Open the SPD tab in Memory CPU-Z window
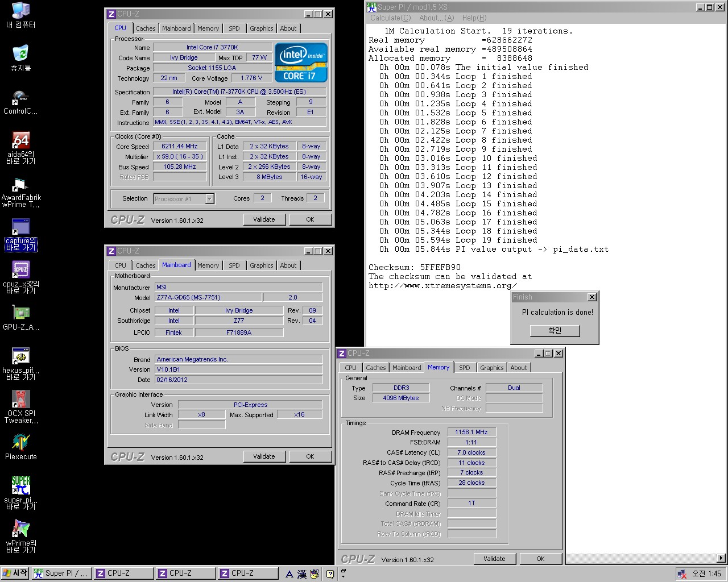728x582 pixels. tap(464, 368)
